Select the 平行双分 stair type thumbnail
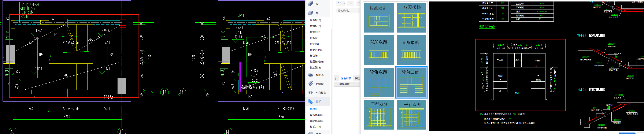The height and width of the screenshot is (134, 644). 379,115
